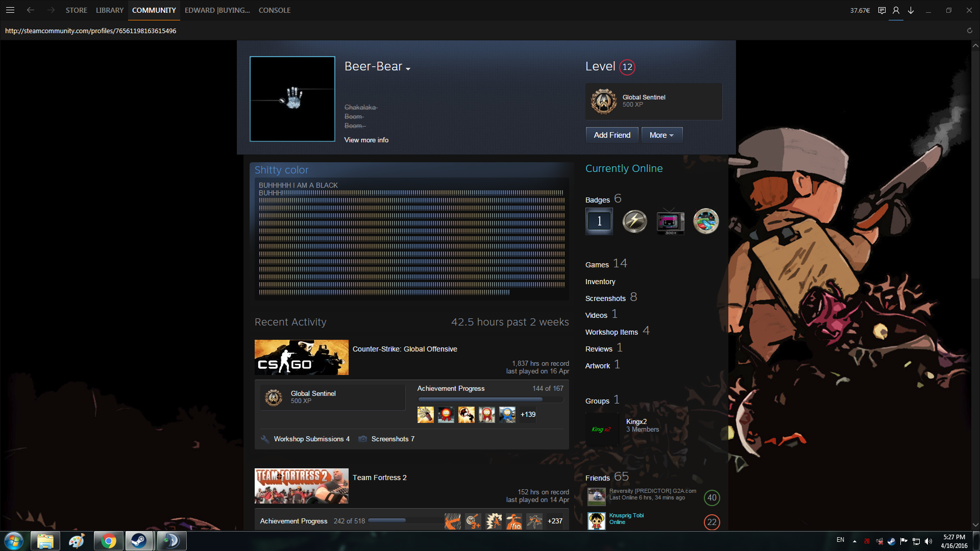
Task: Click the CS:GO achievement progress bar
Action: [x=490, y=399]
